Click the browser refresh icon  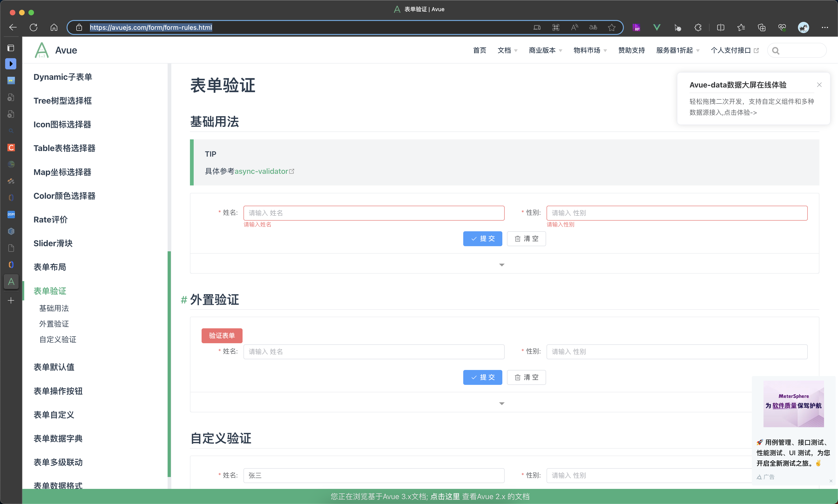(33, 27)
